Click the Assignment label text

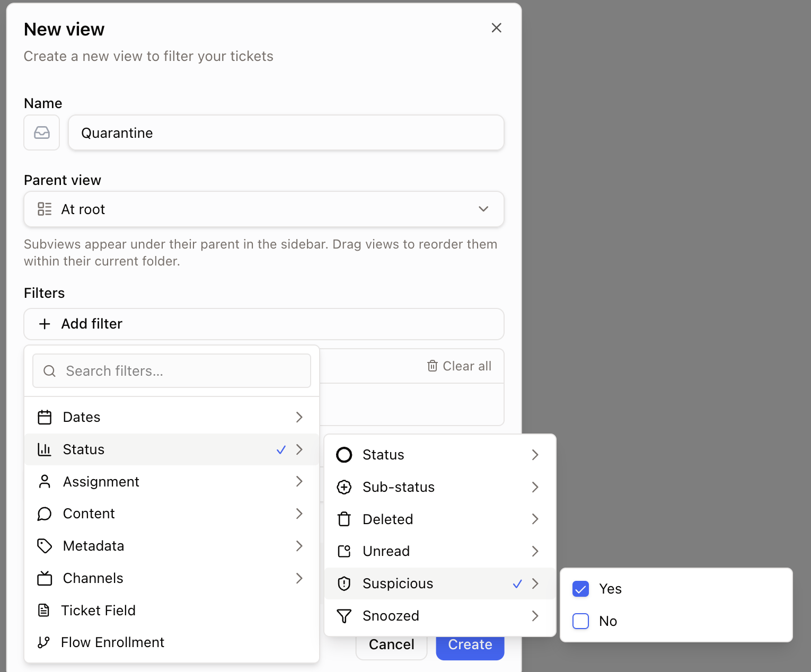(x=101, y=482)
